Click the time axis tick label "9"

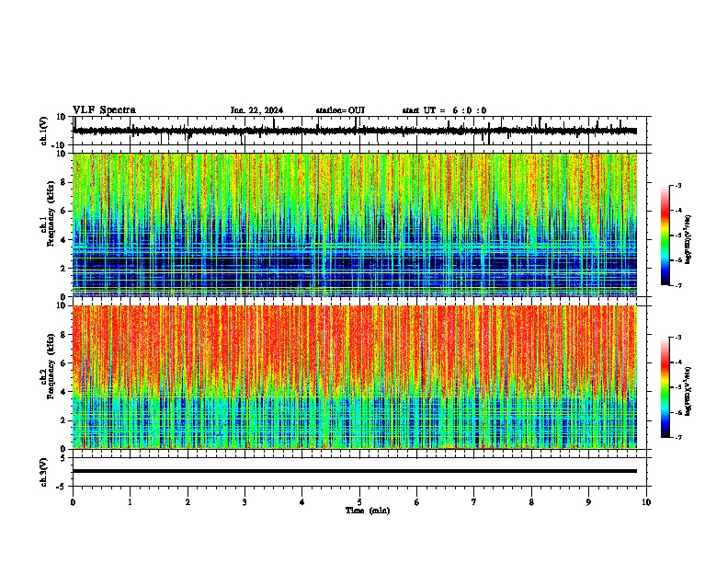[x=588, y=502]
